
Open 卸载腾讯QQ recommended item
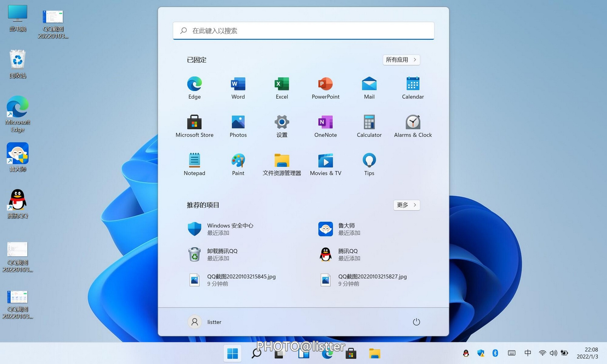coord(222,254)
